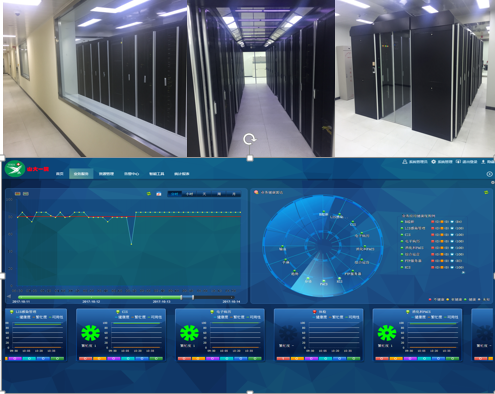This screenshot has height=394, width=495.
Task: Show next page of health list arrow
Action: [x=463, y=272]
